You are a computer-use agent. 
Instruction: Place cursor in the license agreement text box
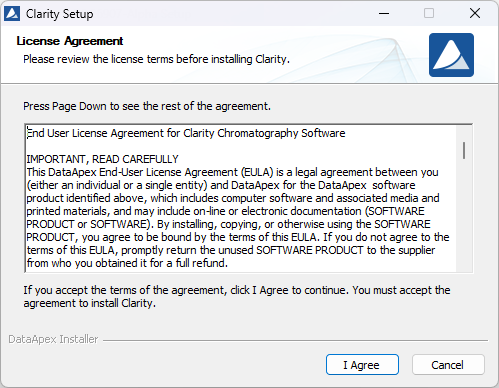(x=241, y=198)
